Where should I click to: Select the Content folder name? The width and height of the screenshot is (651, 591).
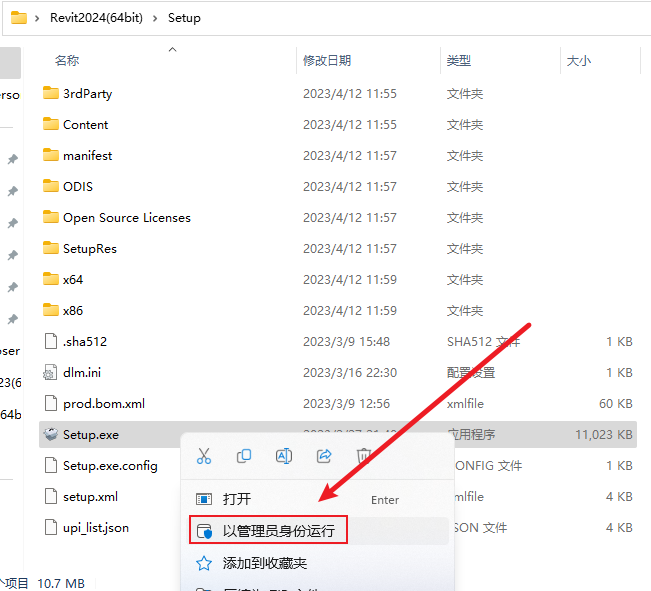[x=86, y=125]
